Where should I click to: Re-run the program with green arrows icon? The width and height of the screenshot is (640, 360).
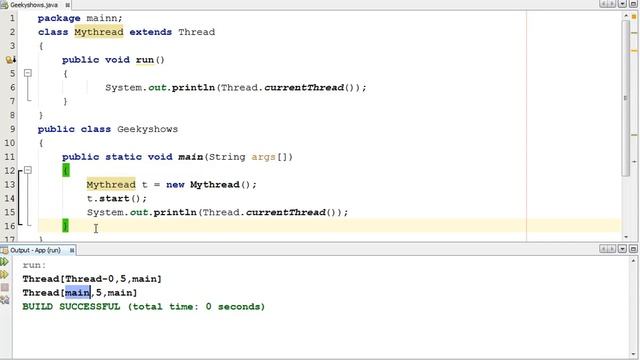4,262
